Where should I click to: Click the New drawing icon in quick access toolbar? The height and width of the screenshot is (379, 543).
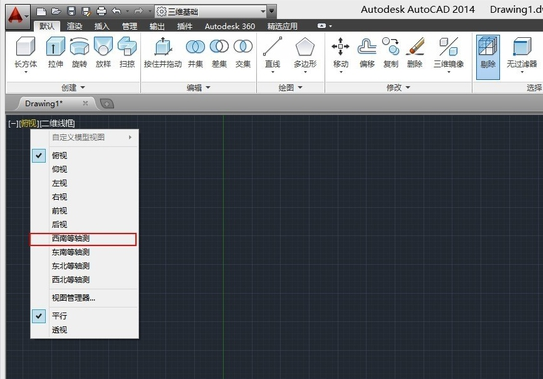tap(41, 11)
